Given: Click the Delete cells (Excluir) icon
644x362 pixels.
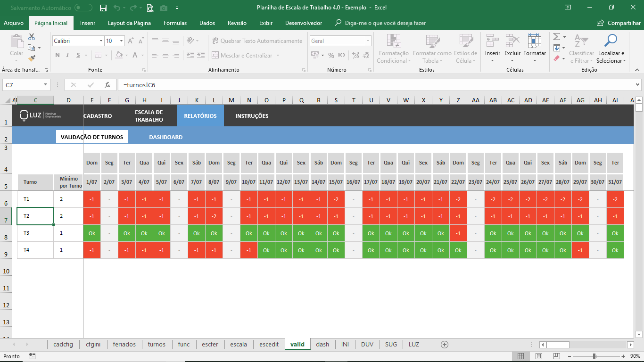Looking at the screenshot, I should tap(512, 41).
